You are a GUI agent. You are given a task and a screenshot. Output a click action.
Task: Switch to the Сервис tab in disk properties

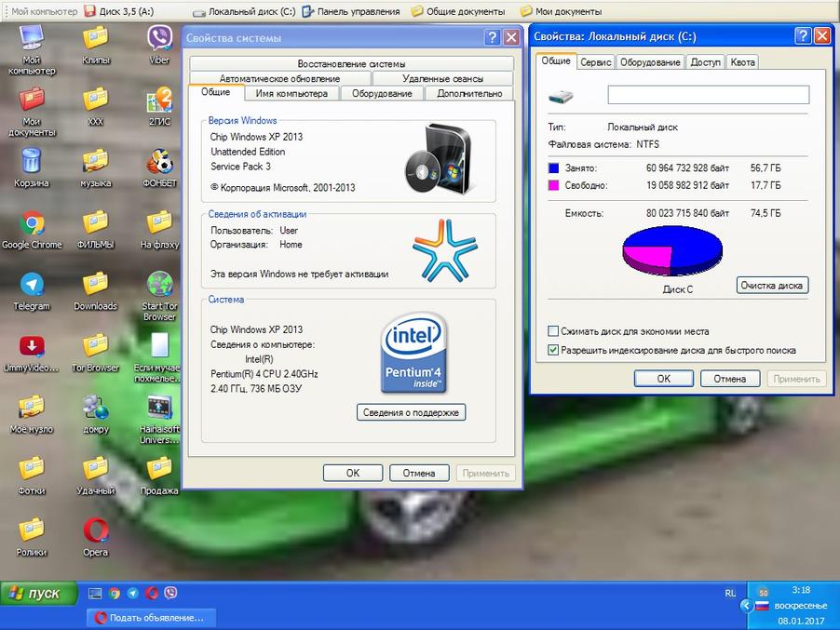point(596,62)
